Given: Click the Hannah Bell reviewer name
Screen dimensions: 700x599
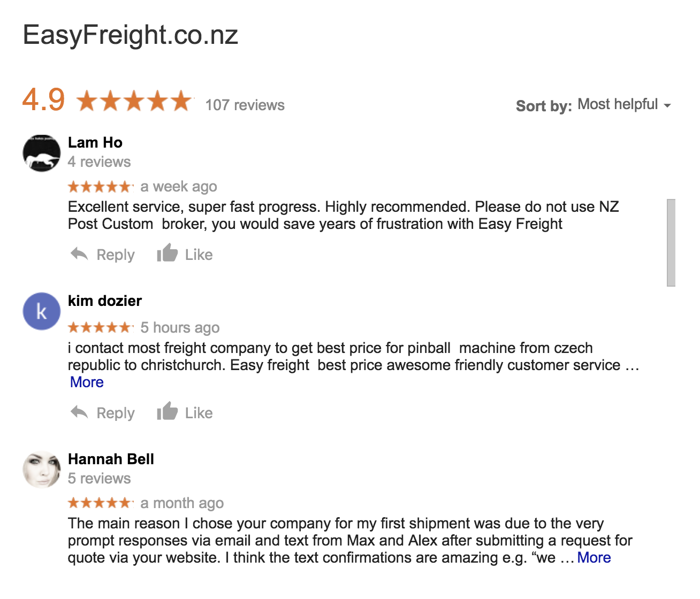Looking at the screenshot, I should [x=111, y=459].
